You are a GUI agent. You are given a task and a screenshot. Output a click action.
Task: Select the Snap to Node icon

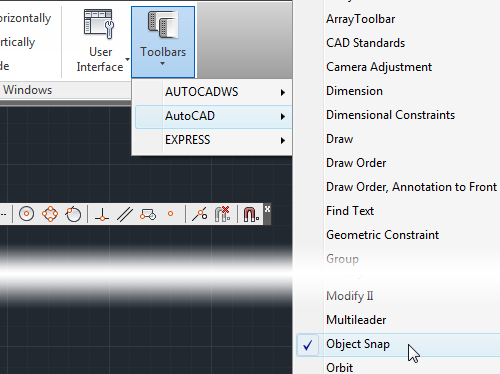pyautogui.click(x=171, y=214)
